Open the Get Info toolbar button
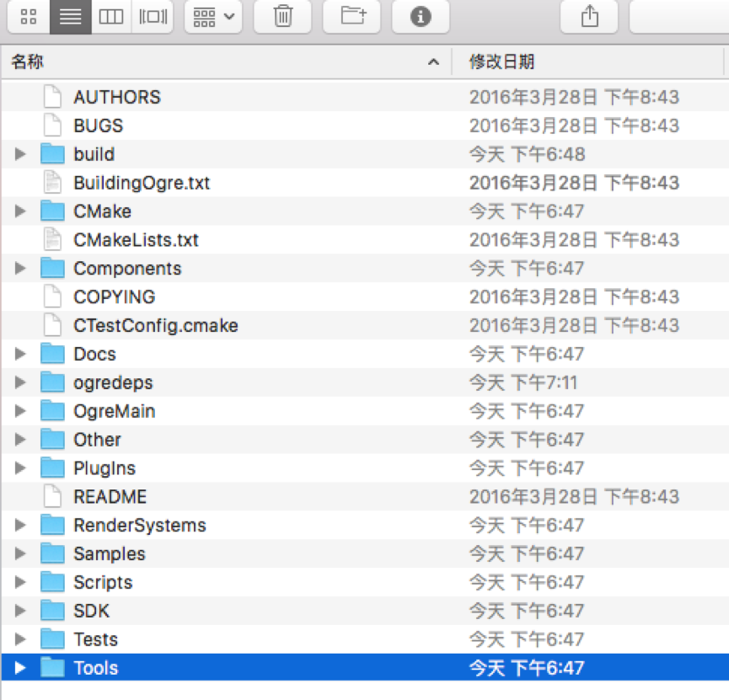Viewport: 729px width, 700px height. [x=421, y=17]
